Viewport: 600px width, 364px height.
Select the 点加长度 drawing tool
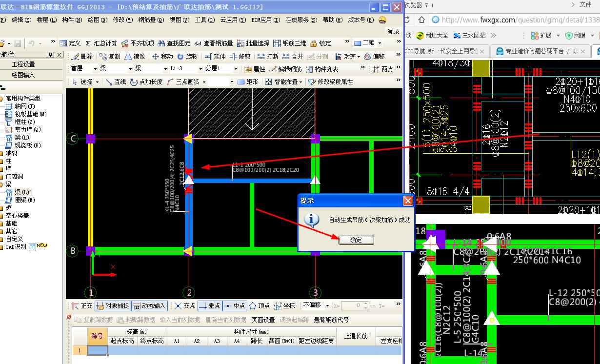pyautogui.click(x=146, y=82)
